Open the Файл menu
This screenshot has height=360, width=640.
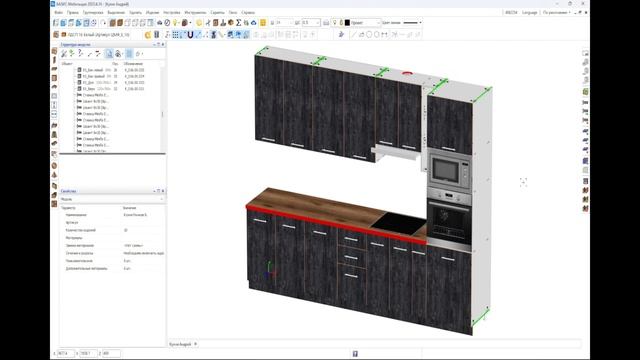click(x=58, y=13)
